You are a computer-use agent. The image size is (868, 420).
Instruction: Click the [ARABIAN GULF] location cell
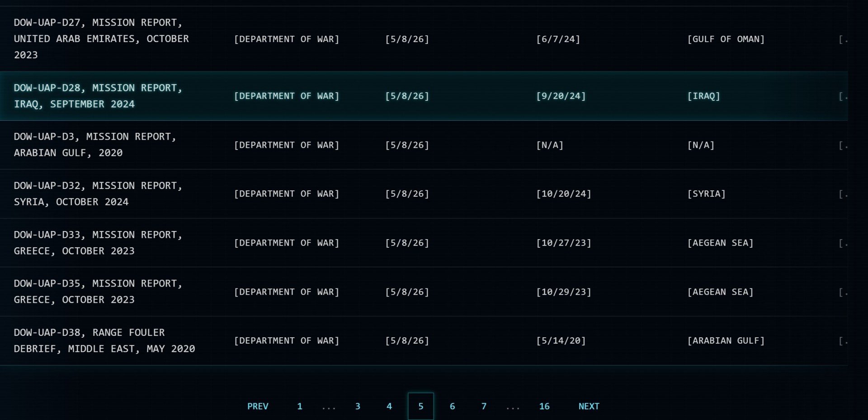pyautogui.click(x=726, y=340)
